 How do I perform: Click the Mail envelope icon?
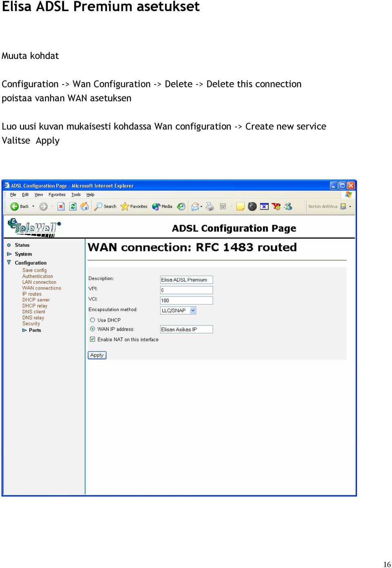[x=195, y=207]
